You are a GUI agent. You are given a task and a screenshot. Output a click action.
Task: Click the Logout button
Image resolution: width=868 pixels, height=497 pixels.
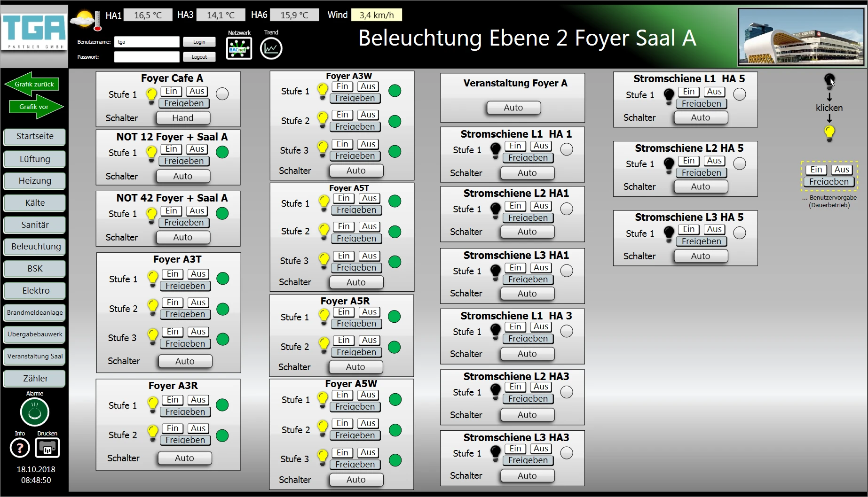[x=199, y=57]
